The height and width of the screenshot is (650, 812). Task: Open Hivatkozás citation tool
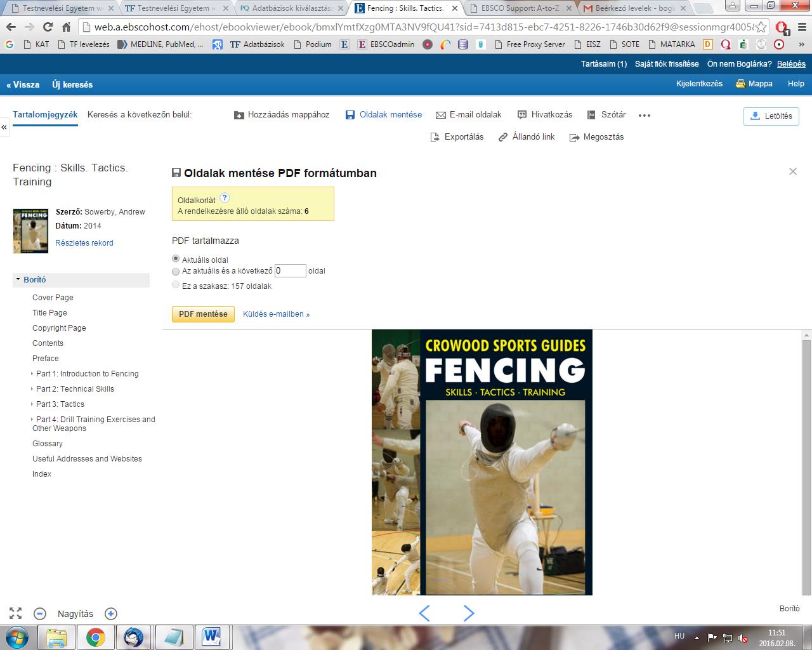pos(544,115)
